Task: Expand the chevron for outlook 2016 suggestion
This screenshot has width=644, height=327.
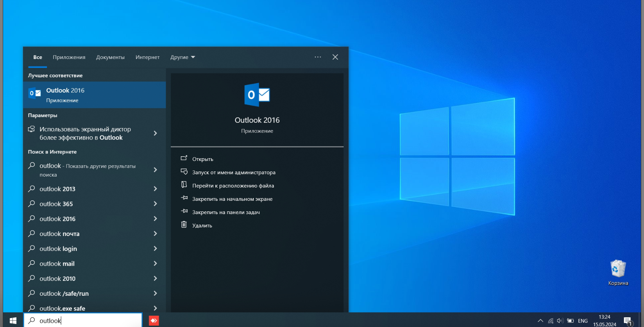Action: click(156, 219)
